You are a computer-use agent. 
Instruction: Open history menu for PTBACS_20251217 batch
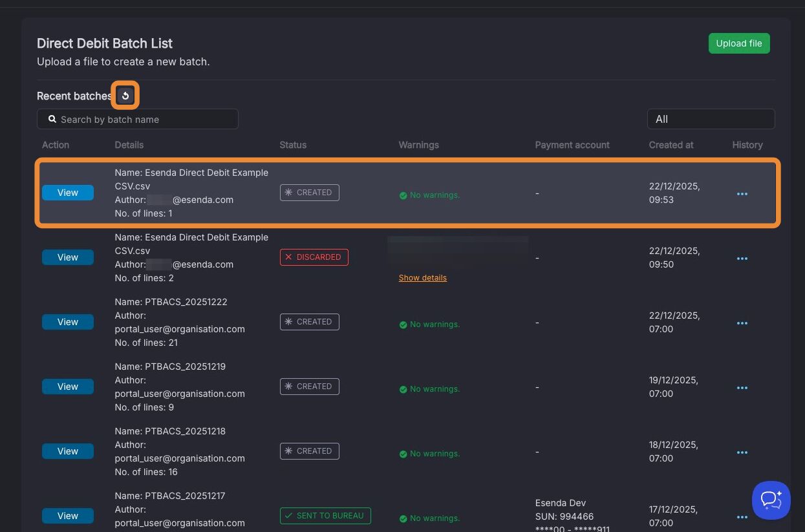click(742, 516)
